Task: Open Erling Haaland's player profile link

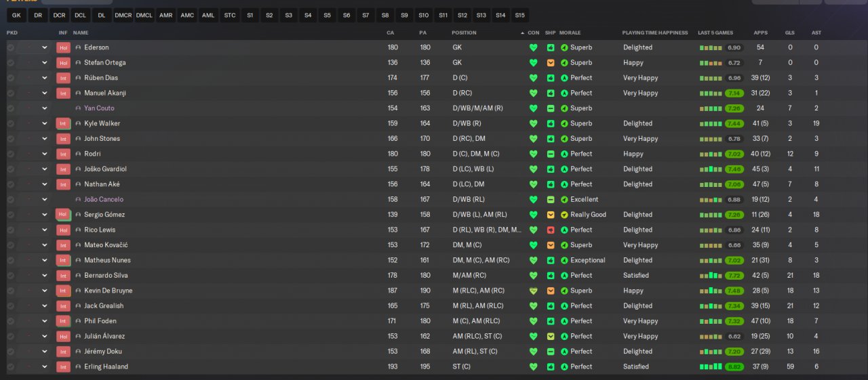Action: point(106,366)
